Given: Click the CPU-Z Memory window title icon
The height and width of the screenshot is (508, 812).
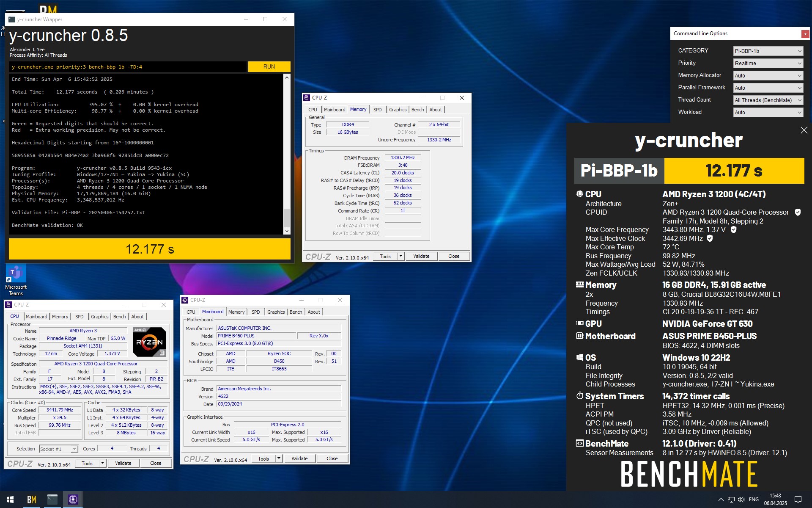Looking at the screenshot, I should click(307, 98).
